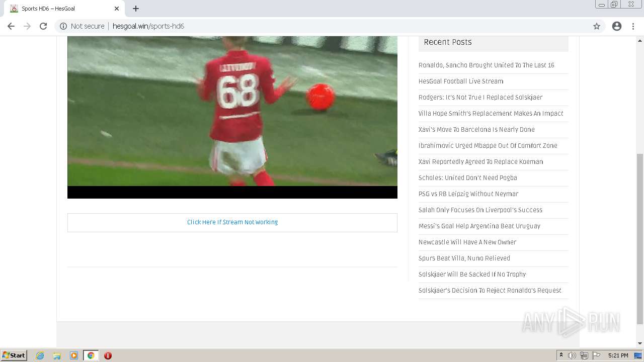644x362 pixels.
Task: Switch to the Chrome taskbar button
Action: click(91, 355)
